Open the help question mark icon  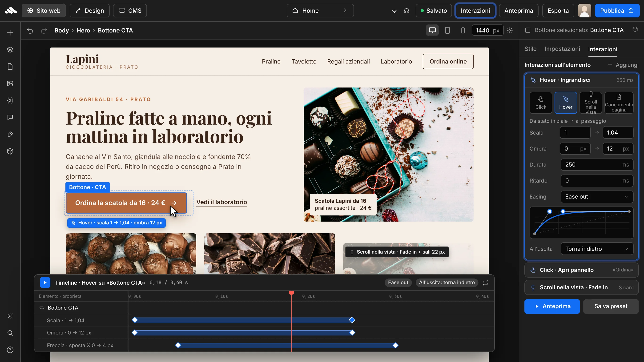click(10, 350)
